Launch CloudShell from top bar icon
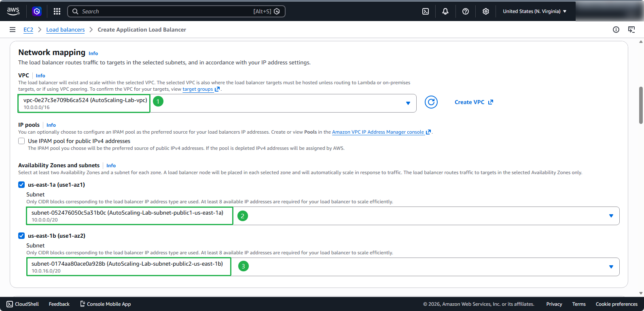This screenshot has width=644, height=311. coord(426,11)
